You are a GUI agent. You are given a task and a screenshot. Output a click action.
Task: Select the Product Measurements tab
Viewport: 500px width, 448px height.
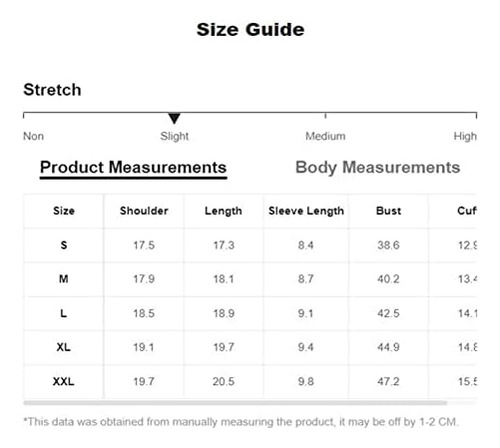[x=133, y=168]
